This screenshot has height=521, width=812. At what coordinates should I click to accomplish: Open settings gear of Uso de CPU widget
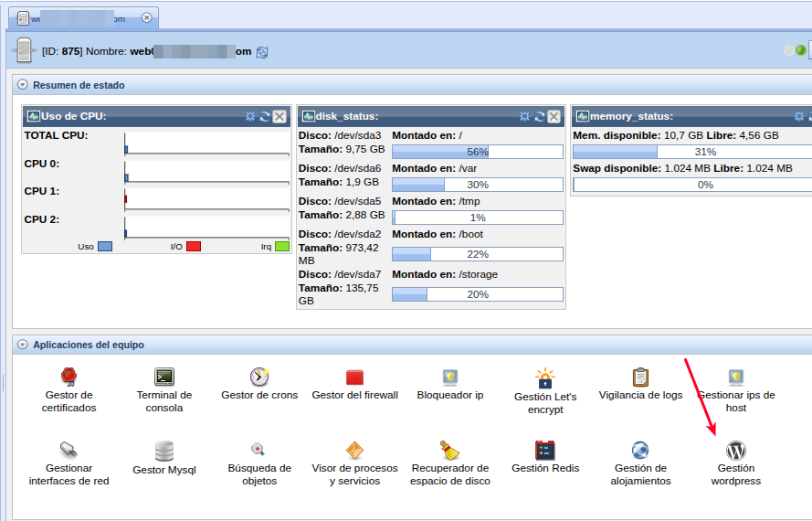pos(250,116)
